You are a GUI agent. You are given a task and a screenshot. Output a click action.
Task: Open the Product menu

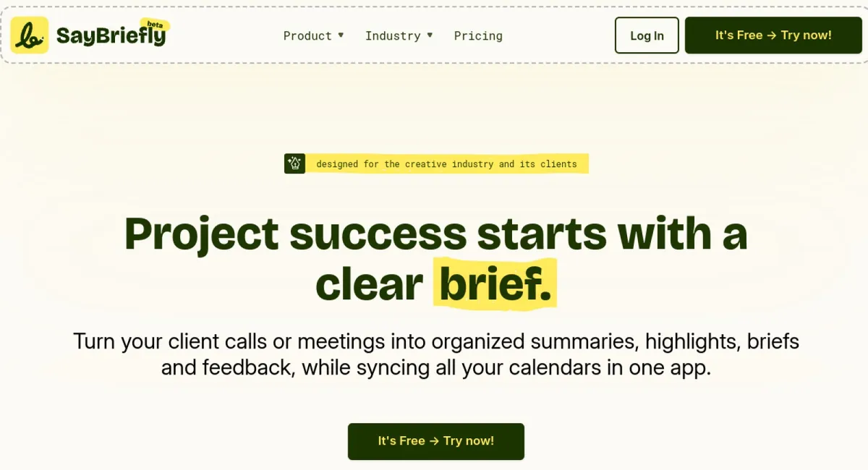click(307, 35)
